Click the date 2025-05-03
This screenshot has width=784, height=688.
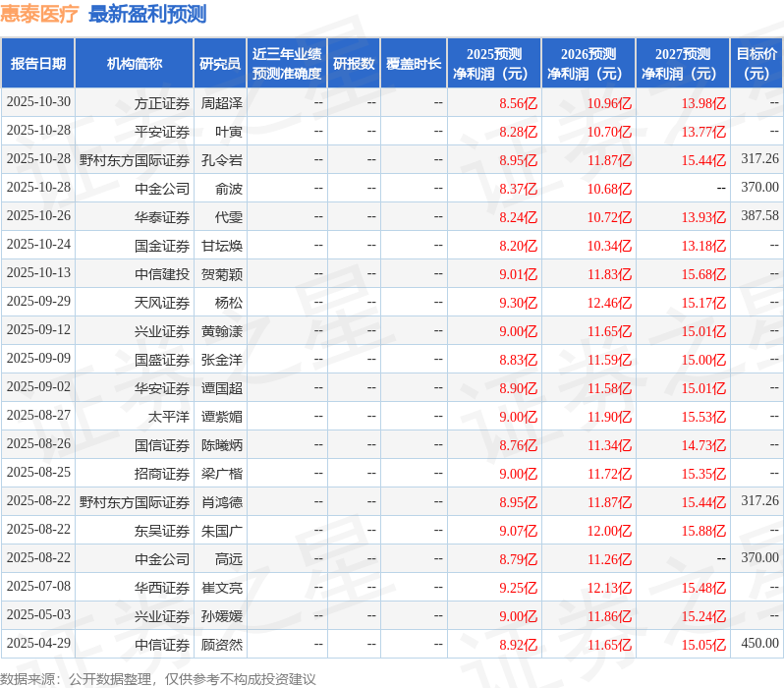coord(38,615)
